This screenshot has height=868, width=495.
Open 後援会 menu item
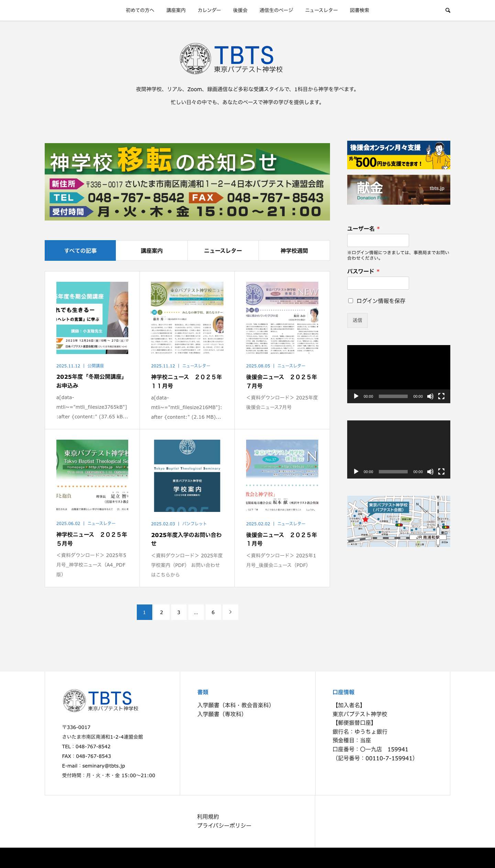pyautogui.click(x=240, y=10)
